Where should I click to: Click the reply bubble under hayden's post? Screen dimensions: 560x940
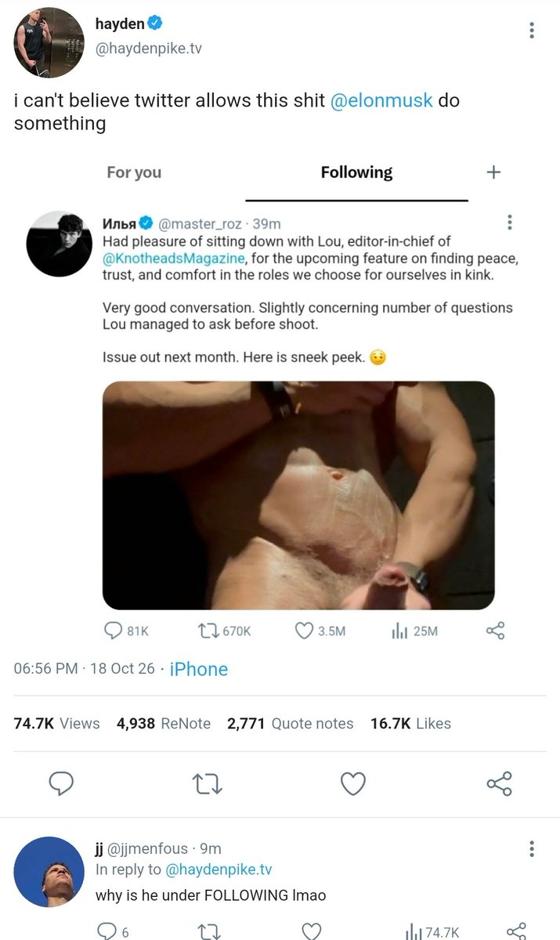61,783
